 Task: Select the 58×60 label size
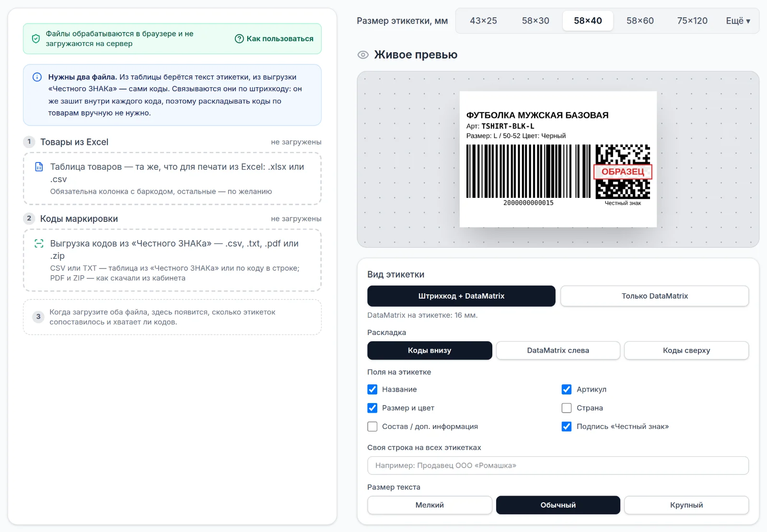640,21
